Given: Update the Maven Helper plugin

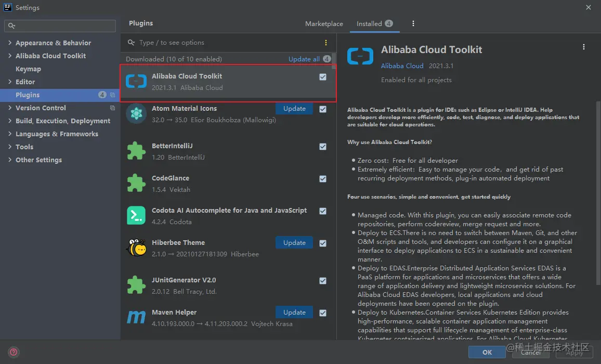Looking at the screenshot, I should coord(294,312).
